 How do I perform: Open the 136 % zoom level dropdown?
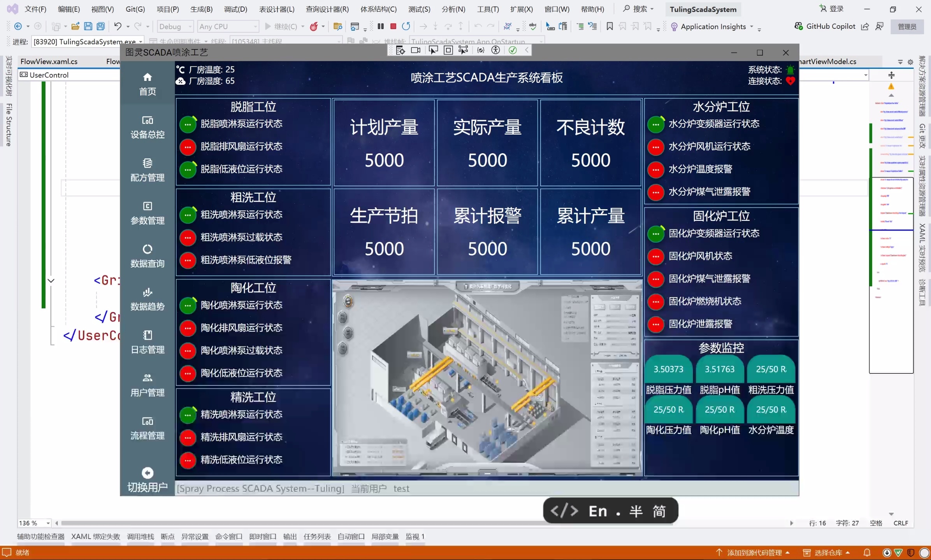coord(35,523)
